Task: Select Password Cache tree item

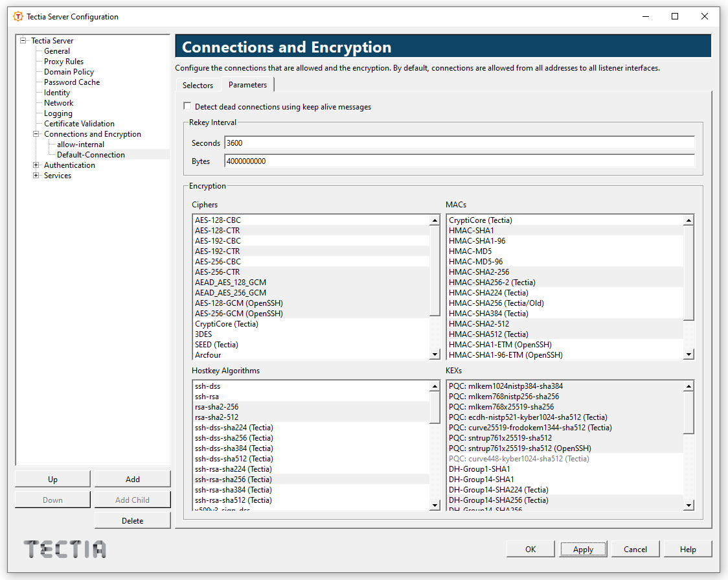Action: point(71,82)
